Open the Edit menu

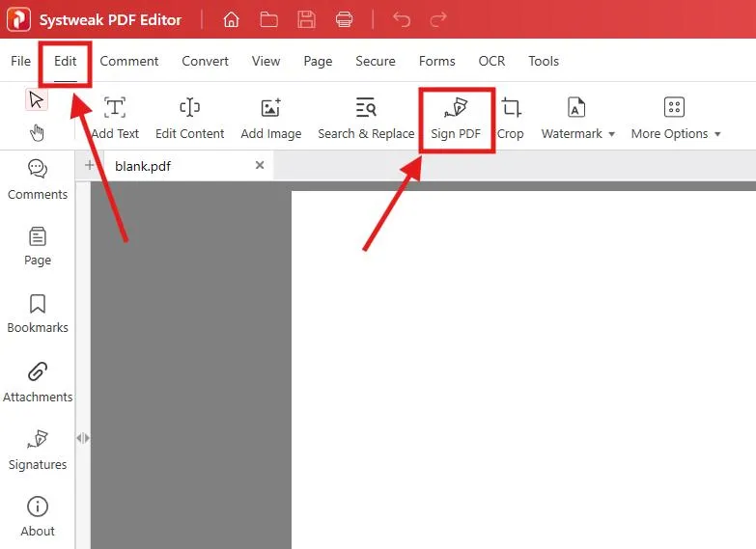[66, 61]
